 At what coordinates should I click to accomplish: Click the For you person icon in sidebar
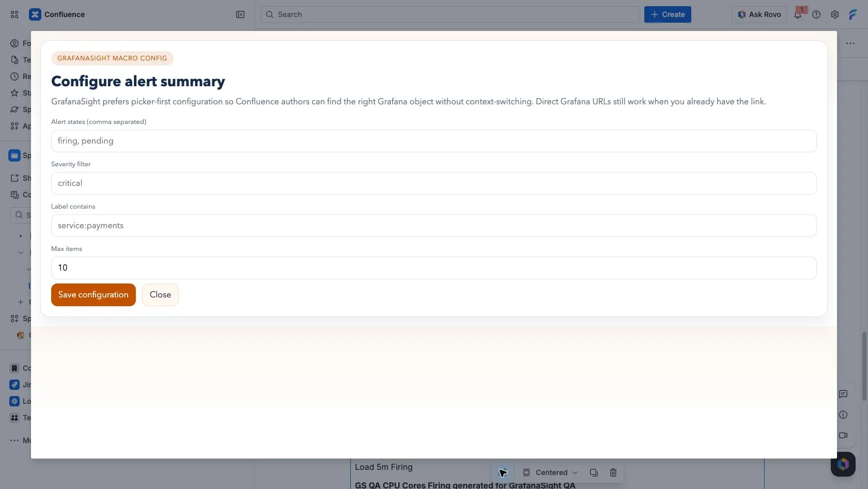point(14,43)
